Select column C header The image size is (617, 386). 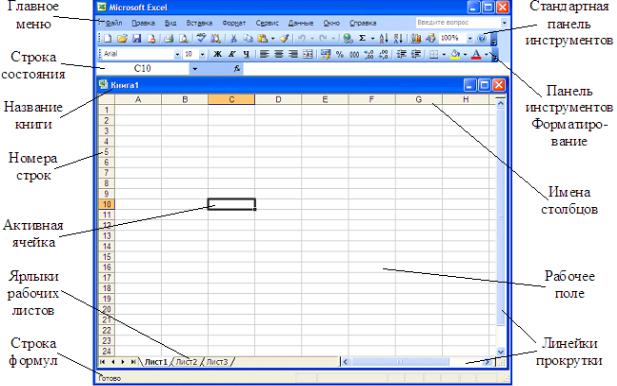click(231, 100)
